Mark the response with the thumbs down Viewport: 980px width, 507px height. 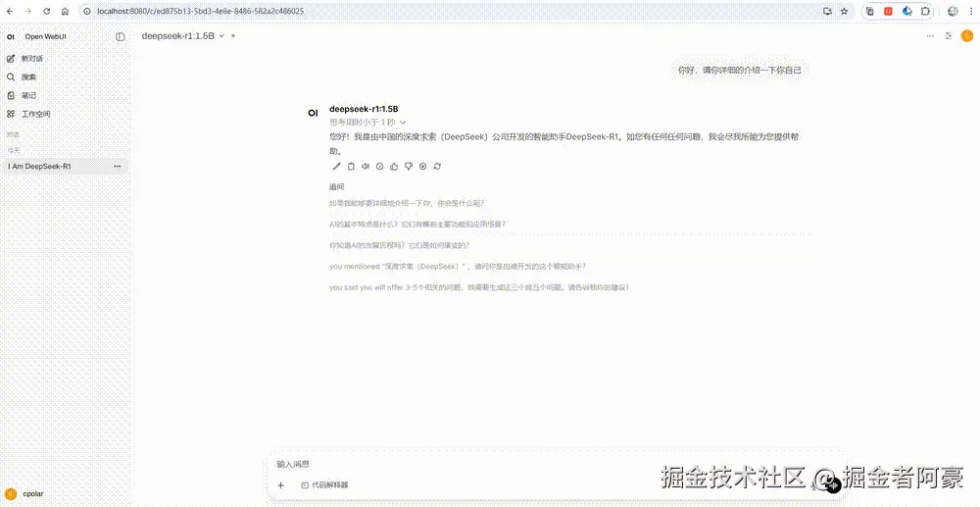408,167
